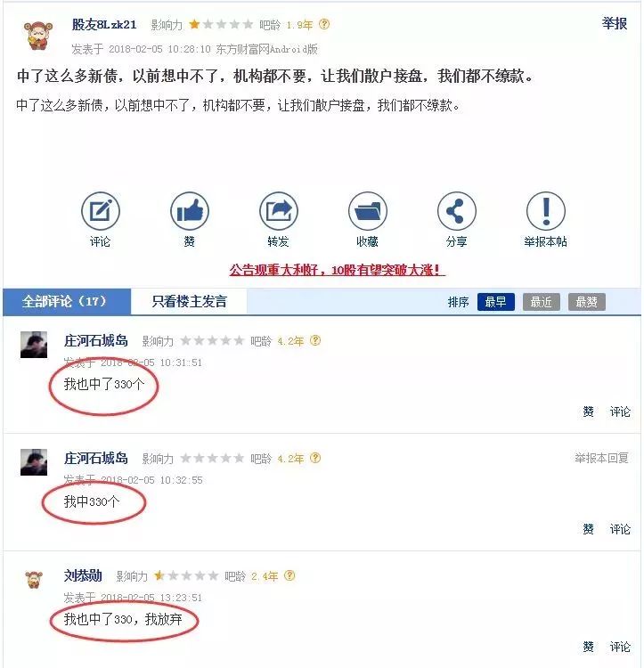Open the help question mark beside 吧龄 1.9年
The height and width of the screenshot is (668, 644).
[324, 24]
